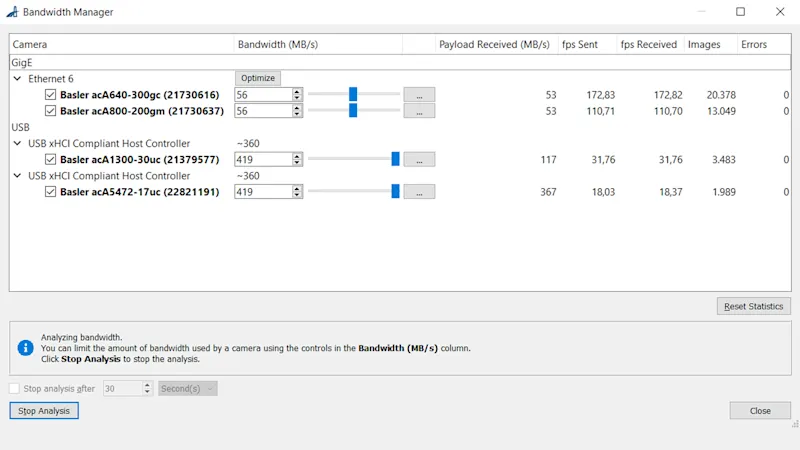Screen dimensions: 800x450
Task: Open the ellipsis button for acA800-200gm
Action: (419, 111)
